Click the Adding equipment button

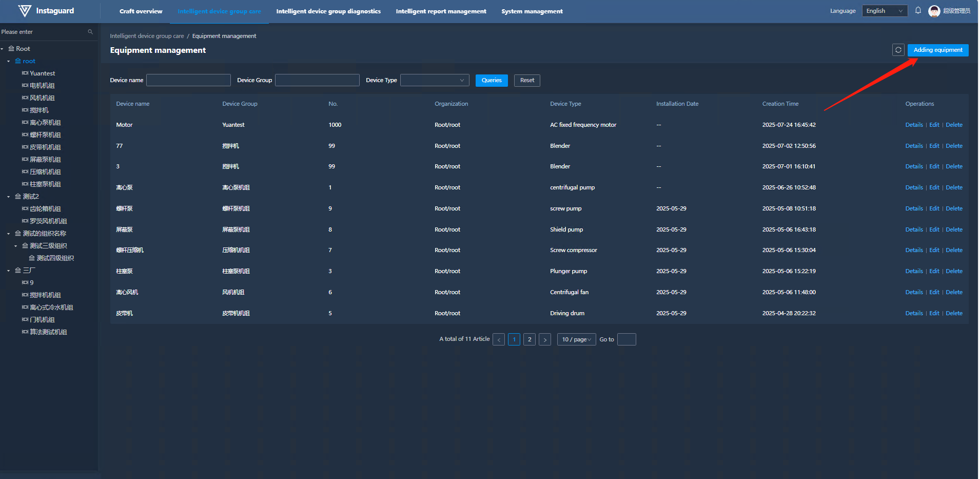pyautogui.click(x=938, y=50)
